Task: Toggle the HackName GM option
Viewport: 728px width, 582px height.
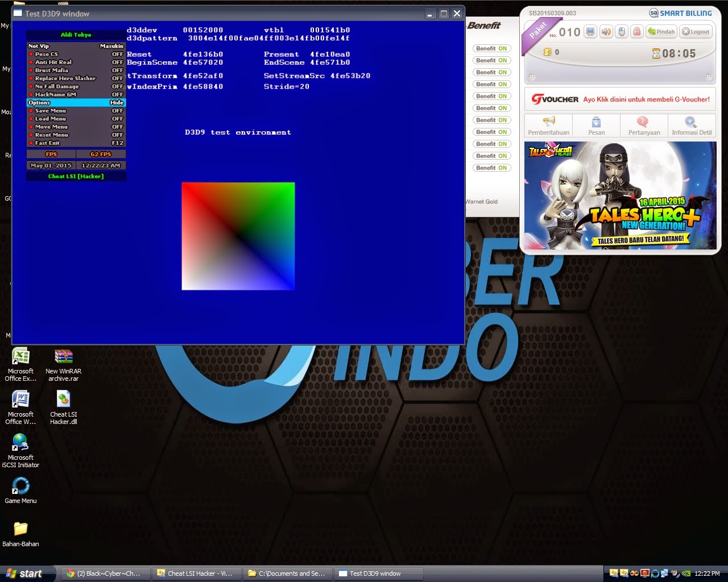Action: [x=76, y=94]
